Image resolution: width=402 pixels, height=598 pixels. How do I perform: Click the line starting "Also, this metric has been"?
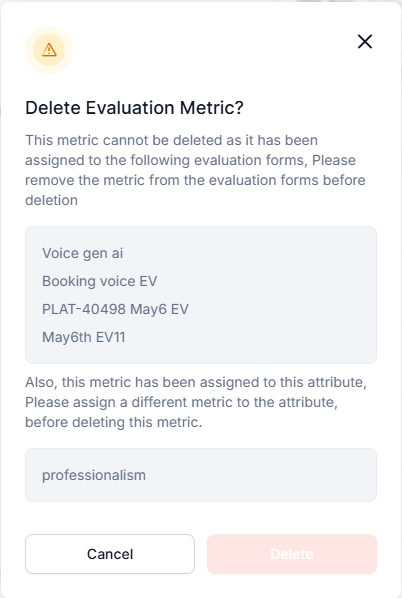(x=196, y=382)
